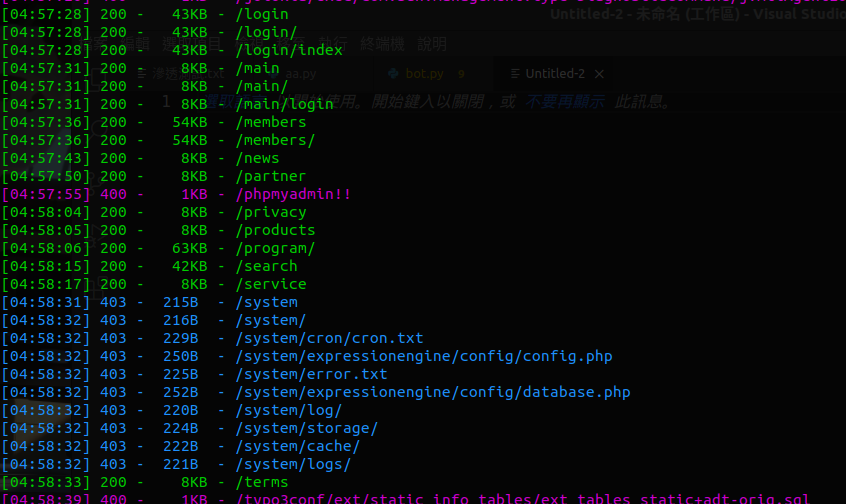The image size is (846, 504).
Task: Click the [04:57:55] timestamp in magenta
Action: click(x=46, y=194)
